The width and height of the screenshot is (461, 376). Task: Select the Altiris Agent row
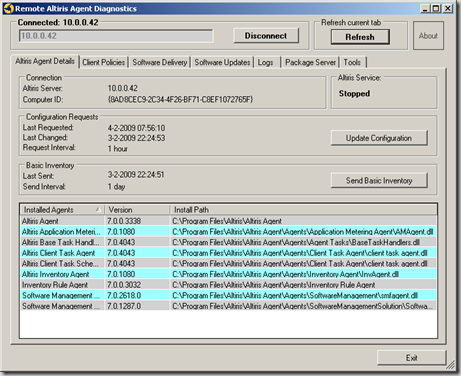point(228,221)
